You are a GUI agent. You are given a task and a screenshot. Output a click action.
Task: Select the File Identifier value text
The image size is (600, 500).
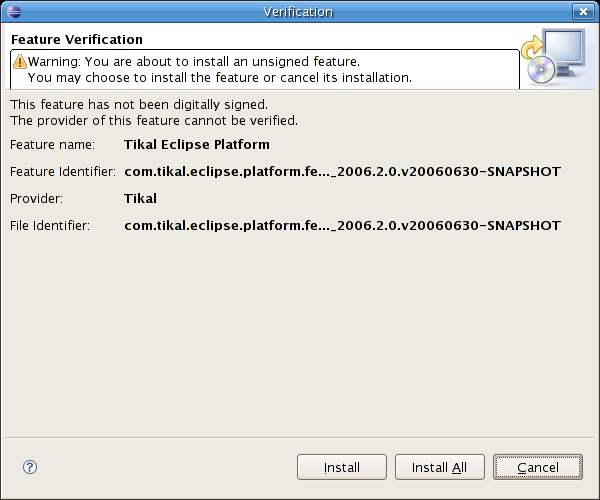pyautogui.click(x=342, y=225)
